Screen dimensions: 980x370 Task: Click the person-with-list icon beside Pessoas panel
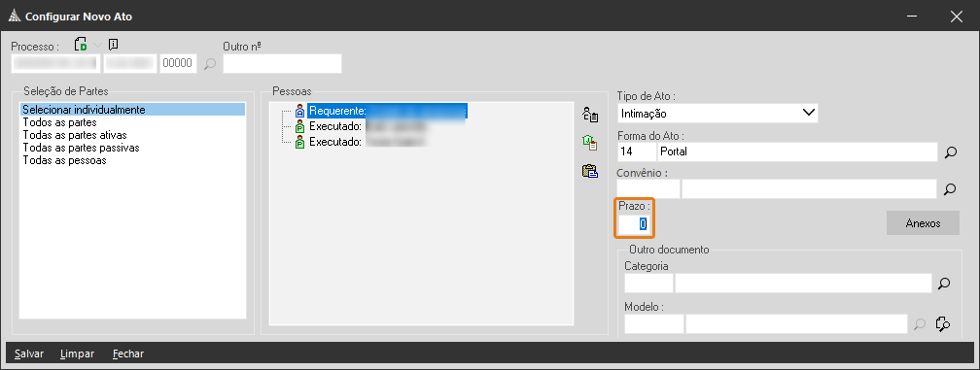coord(590,115)
